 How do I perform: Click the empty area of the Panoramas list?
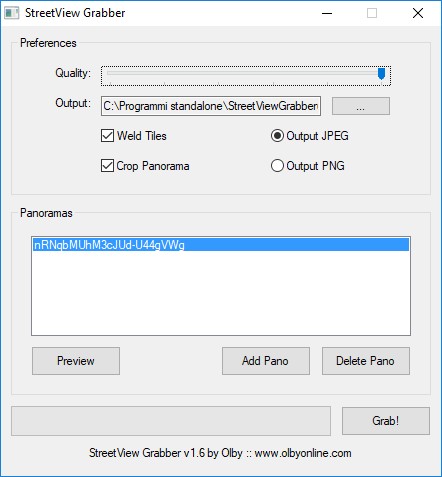point(221,293)
